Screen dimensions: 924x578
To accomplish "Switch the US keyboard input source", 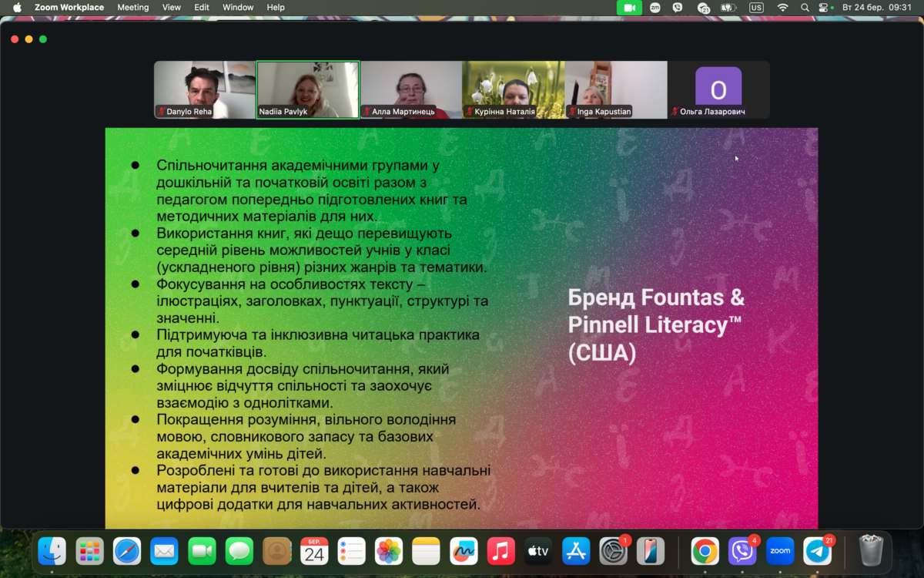I will tap(756, 8).
